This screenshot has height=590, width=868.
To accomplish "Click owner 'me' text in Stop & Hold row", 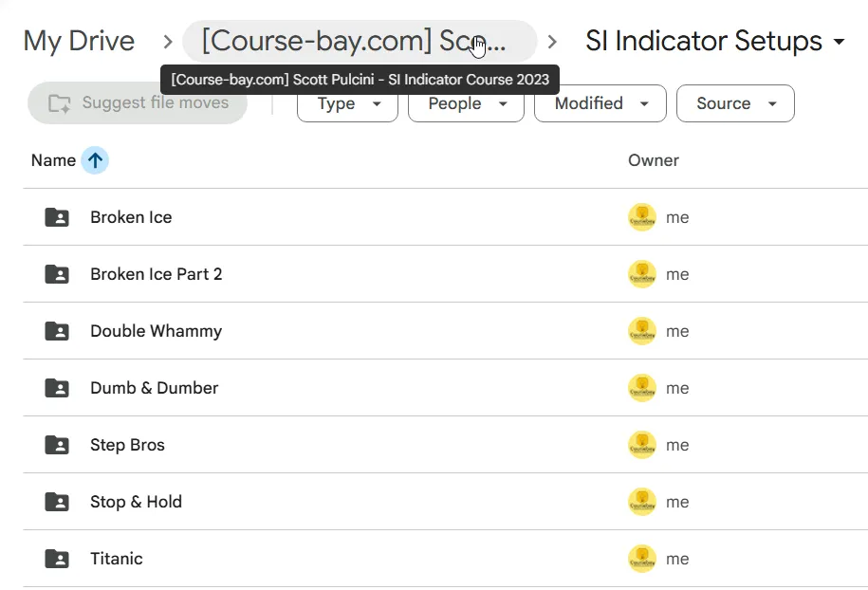I will pos(677,502).
